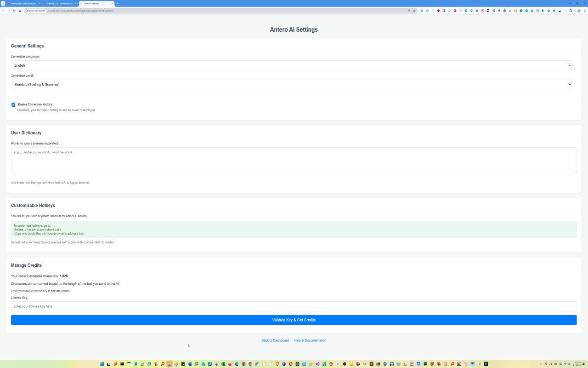The width and height of the screenshot is (588, 368).
Task: Open the Chrome profile avatar
Action: click(579, 11)
